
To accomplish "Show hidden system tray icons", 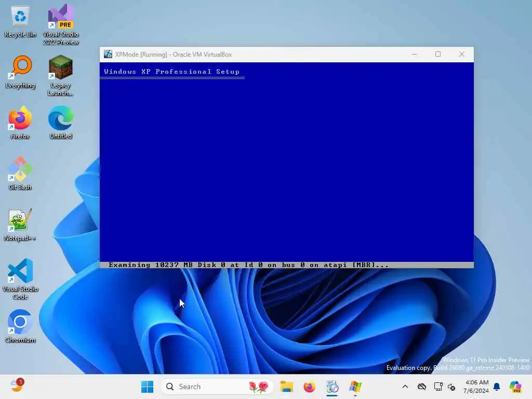I will click(x=405, y=387).
